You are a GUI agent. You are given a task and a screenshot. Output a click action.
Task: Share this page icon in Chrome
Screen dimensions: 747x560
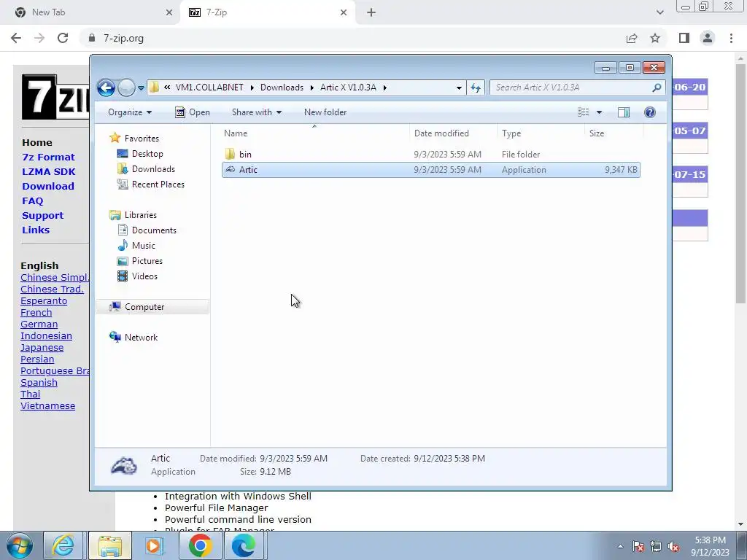(x=632, y=39)
